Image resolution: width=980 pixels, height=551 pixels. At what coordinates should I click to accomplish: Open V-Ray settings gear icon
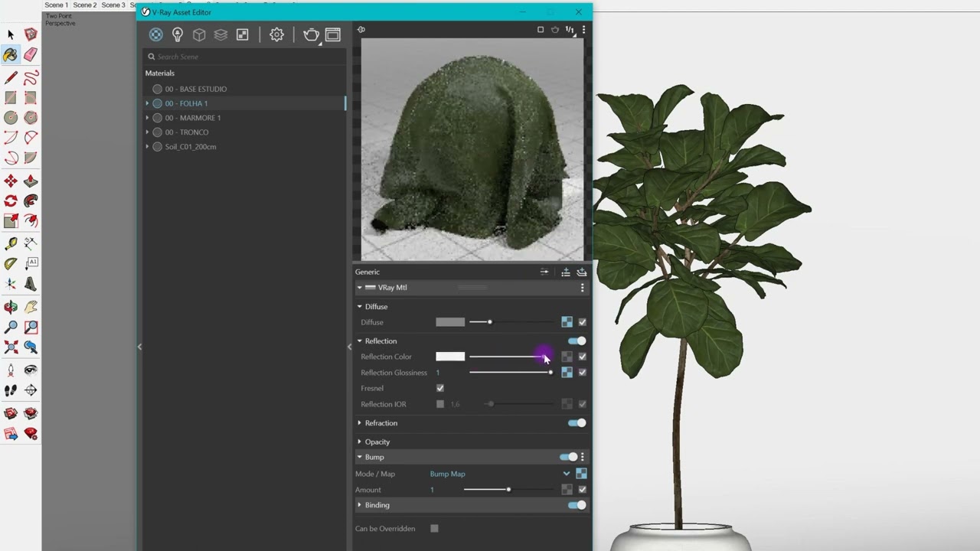click(x=276, y=34)
